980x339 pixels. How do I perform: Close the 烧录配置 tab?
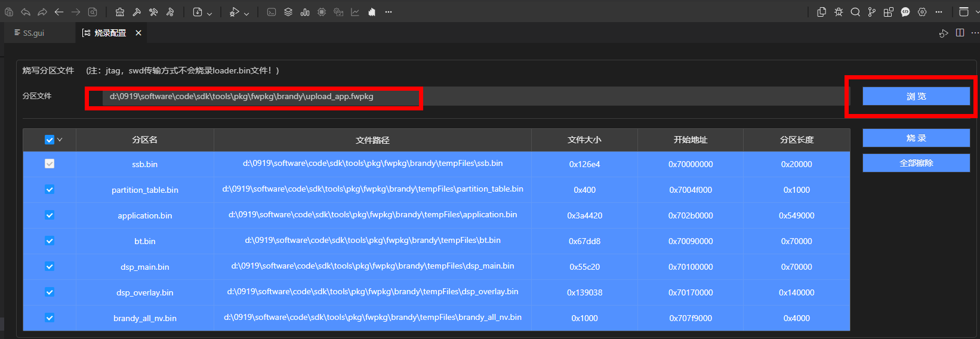[x=138, y=33]
